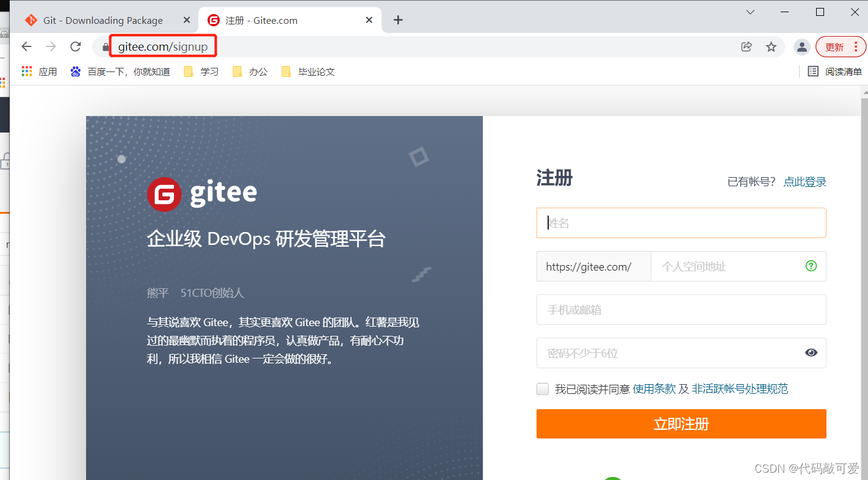868x480 pixels.
Task: Click the share page icon
Action: [x=747, y=46]
